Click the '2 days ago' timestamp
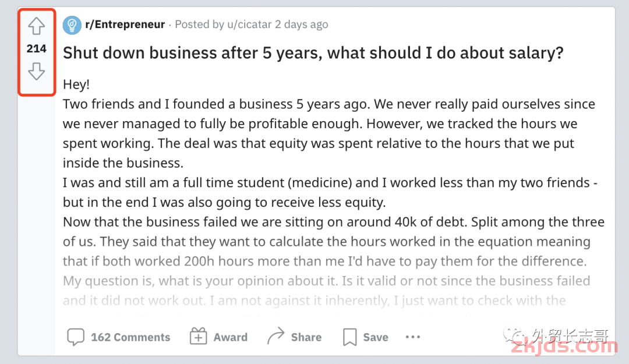This screenshot has height=364, width=629. [302, 24]
